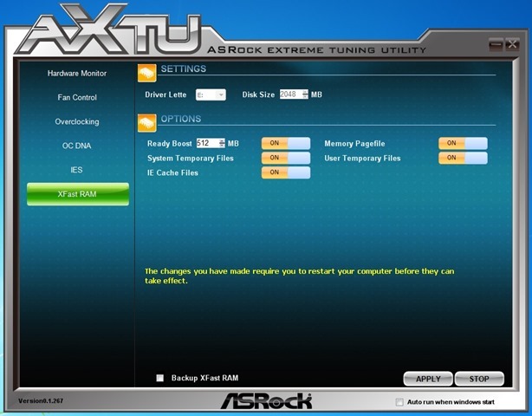532x416 pixels.
Task: Click the SETTINGS section chip icon
Action: (147, 73)
